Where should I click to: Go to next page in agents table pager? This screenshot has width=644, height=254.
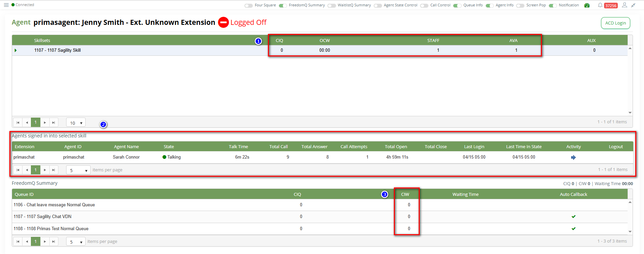pos(45,170)
